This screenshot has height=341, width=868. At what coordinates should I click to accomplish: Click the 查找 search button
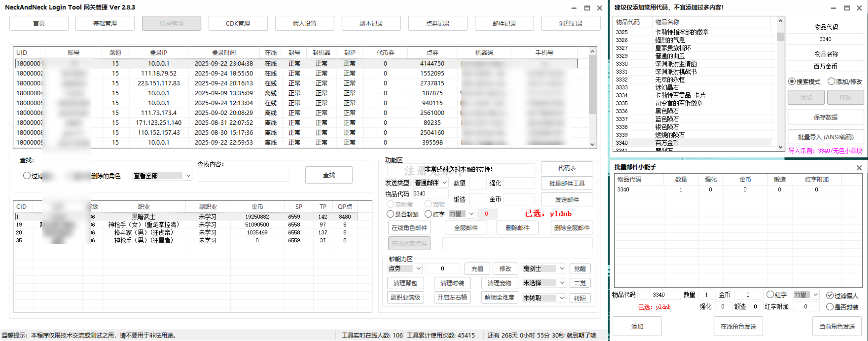click(x=329, y=175)
